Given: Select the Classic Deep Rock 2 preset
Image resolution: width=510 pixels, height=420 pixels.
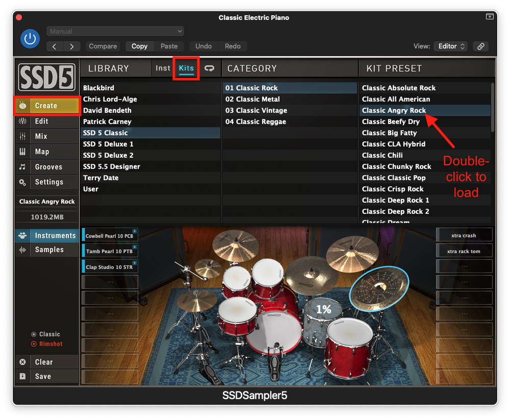Looking at the screenshot, I should coord(425,212).
